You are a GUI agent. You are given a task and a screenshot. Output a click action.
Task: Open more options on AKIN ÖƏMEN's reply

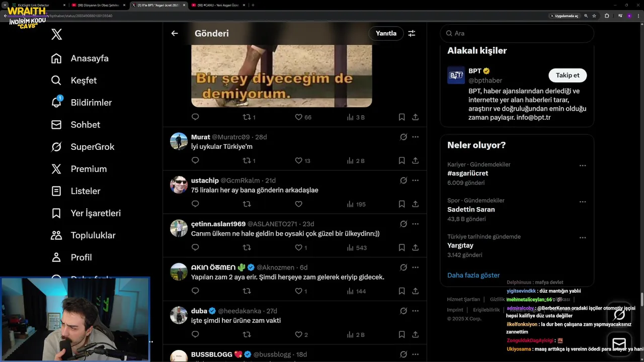[416, 267]
